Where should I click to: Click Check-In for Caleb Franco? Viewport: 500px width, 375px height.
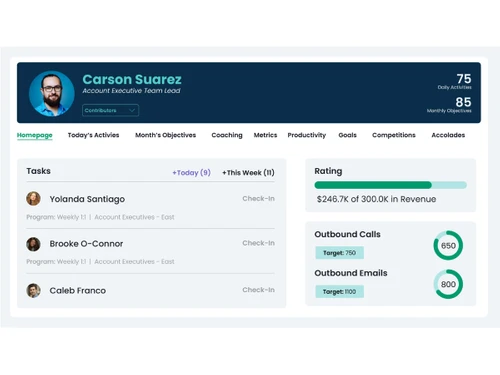(258, 290)
